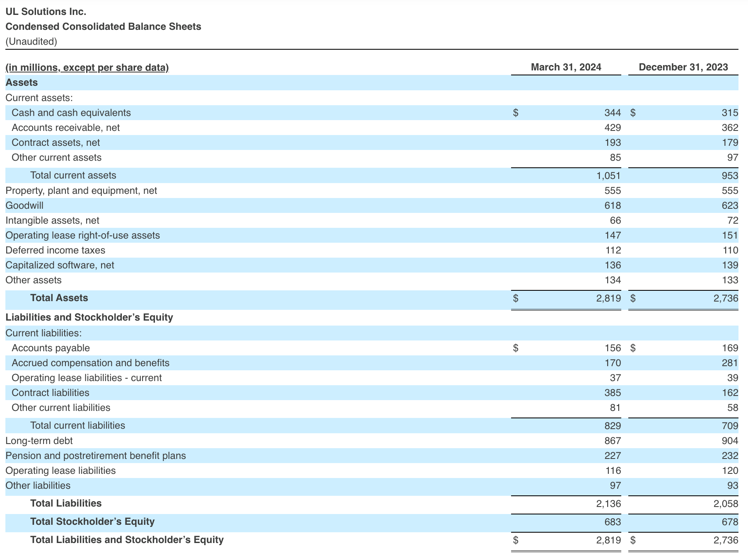The image size is (748, 560).
Task: Click other assets value 134
Action: click(613, 280)
